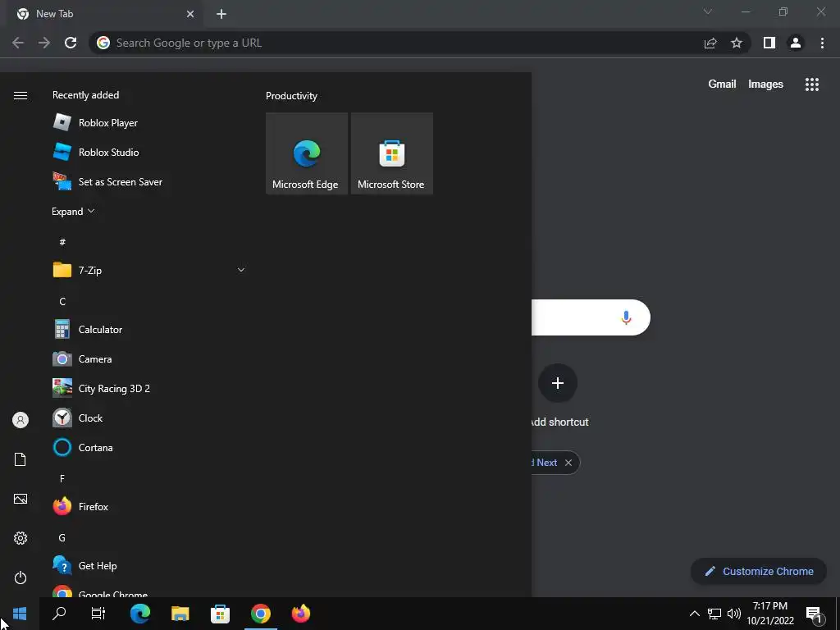Open Settings gear in Start sidebar
This screenshot has width=840, height=630.
tap(21, 538)
